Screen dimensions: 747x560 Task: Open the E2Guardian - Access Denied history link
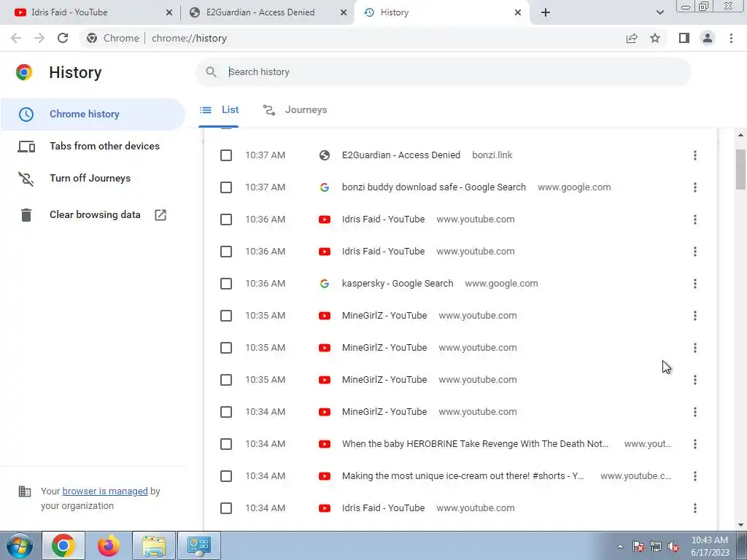pyautogui.click(x=401, y=155)
